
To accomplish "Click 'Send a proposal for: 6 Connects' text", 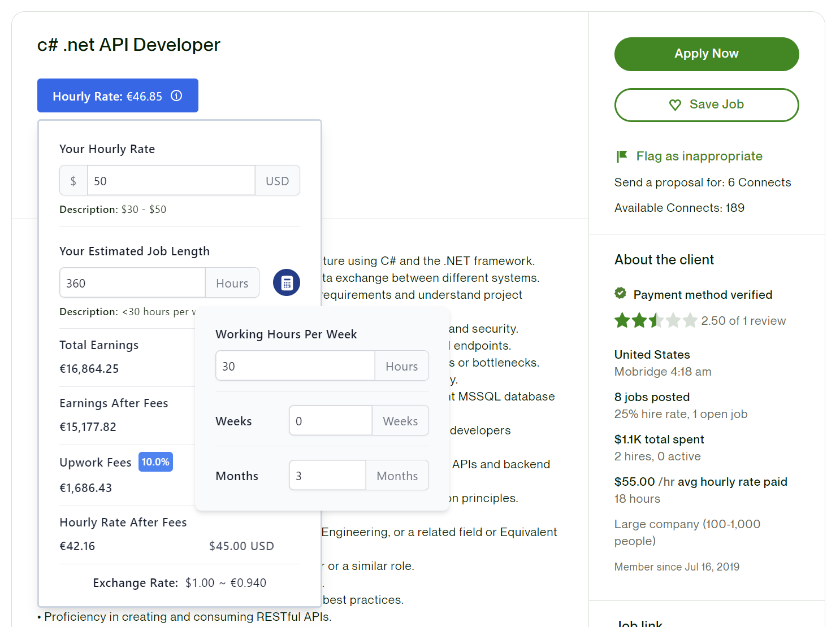I will click(703, 182).
